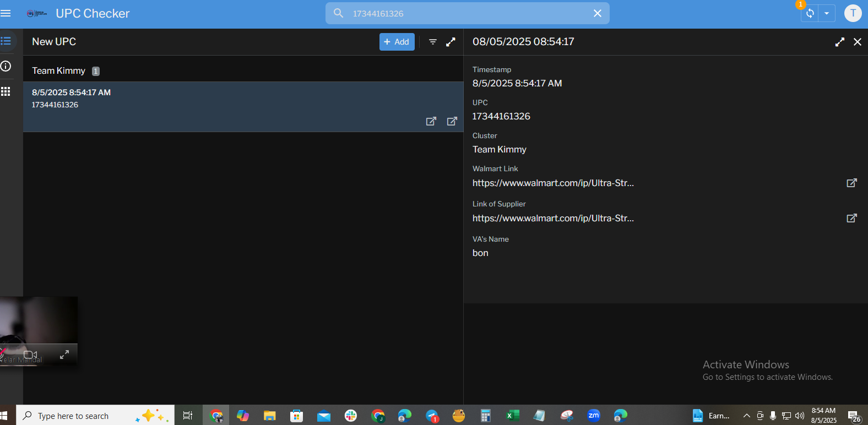Collapse the Team Kimmy group header
The image size is (868, 425).
59,71
